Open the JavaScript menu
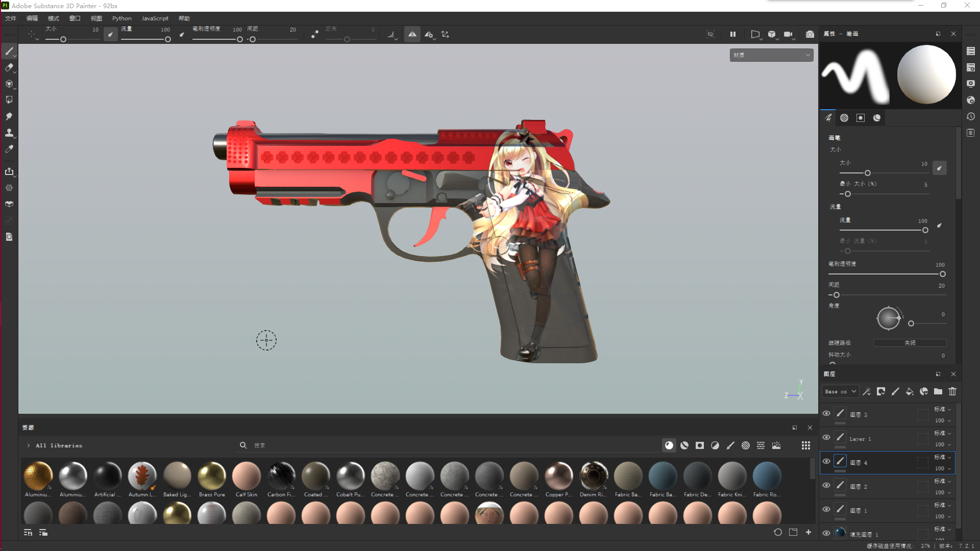 [x=155, y=18]
